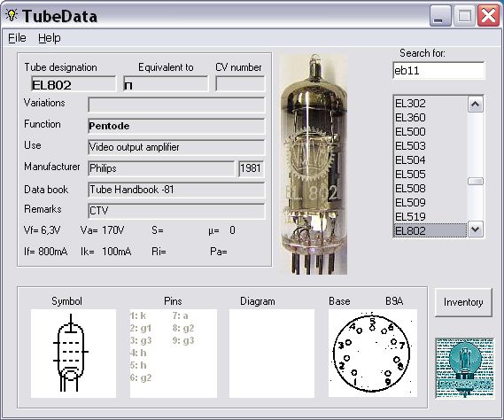This screenshot has width=504, height=420.
Task: Click the Tube designation field showing EL802
Action: pyautogui.click(x=74, y=84)
